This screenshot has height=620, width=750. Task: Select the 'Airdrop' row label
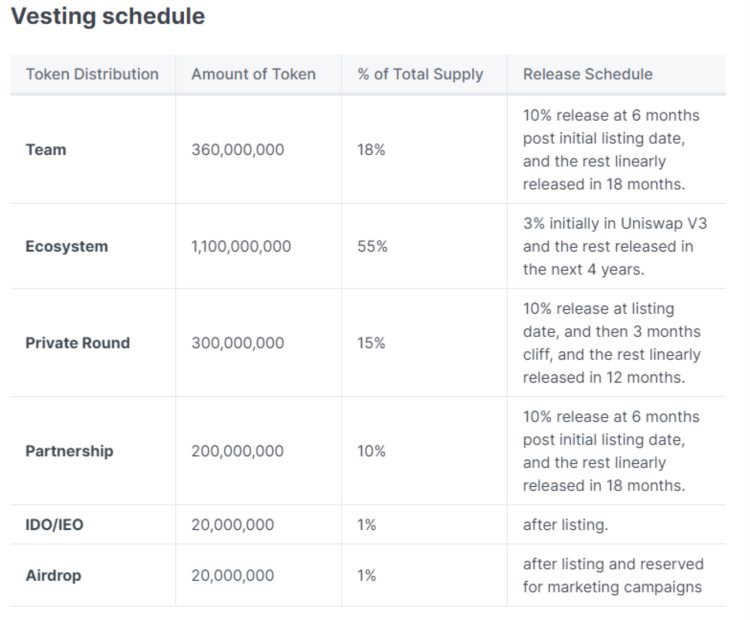coord(53,576)
